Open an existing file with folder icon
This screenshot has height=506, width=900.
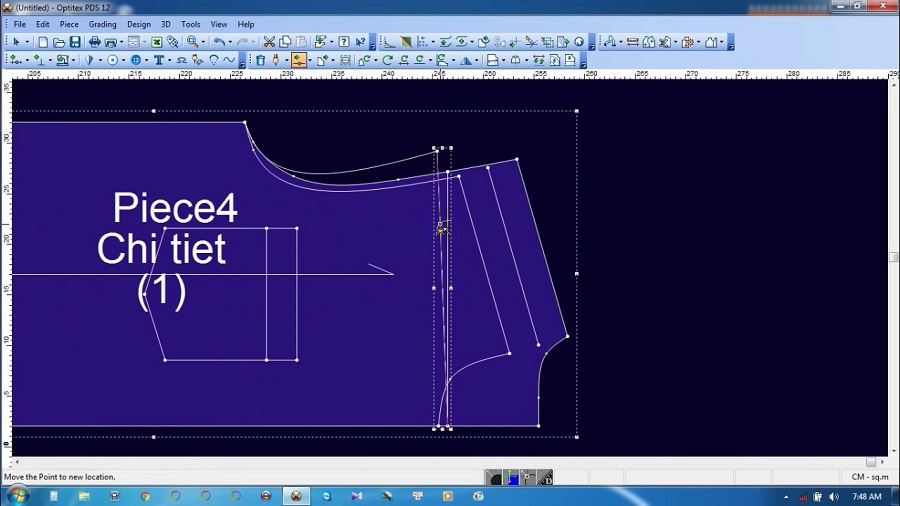[59, 42]
